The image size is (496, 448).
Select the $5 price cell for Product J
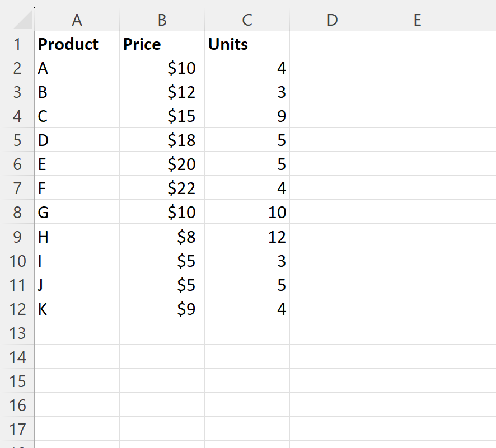click(x=162, y=285)
